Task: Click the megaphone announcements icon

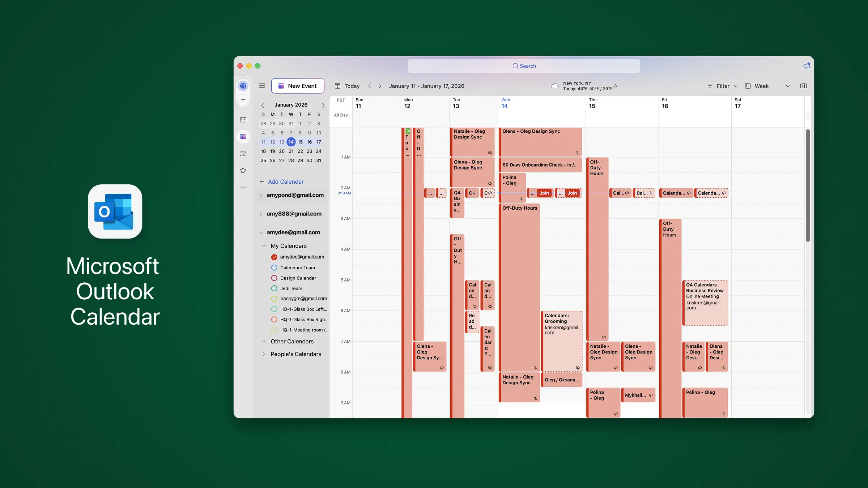Action: coord(806,66)
